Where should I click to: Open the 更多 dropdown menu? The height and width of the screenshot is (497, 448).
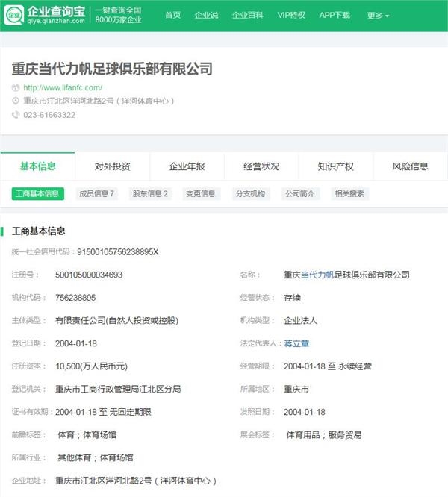pyautogui.click(x=378, y=15)
